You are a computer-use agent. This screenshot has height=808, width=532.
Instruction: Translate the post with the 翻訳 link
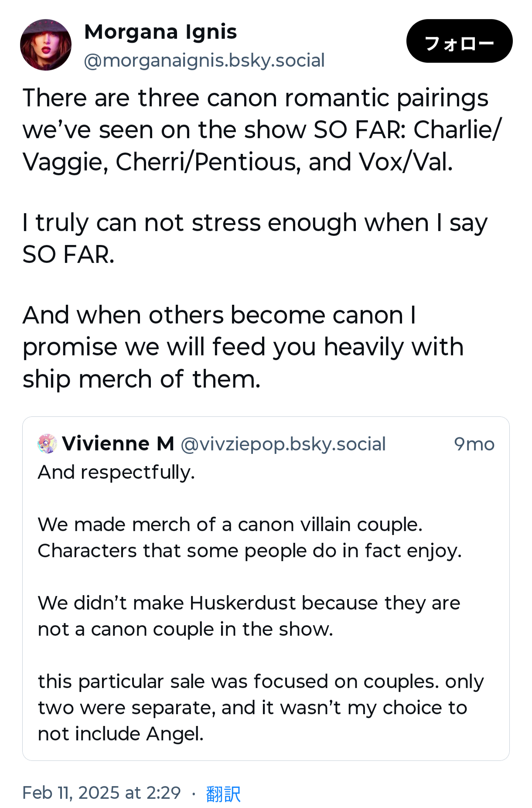pyautogui.click(x=223, y=793)
